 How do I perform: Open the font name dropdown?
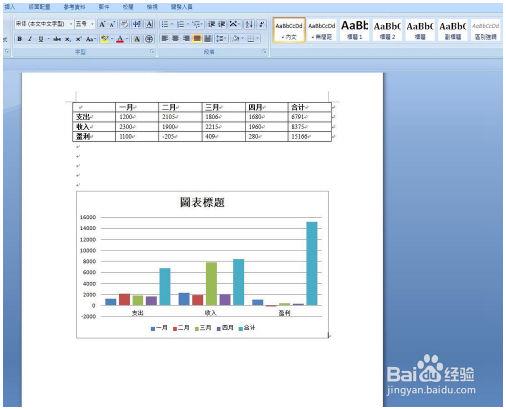click(44, 24)
